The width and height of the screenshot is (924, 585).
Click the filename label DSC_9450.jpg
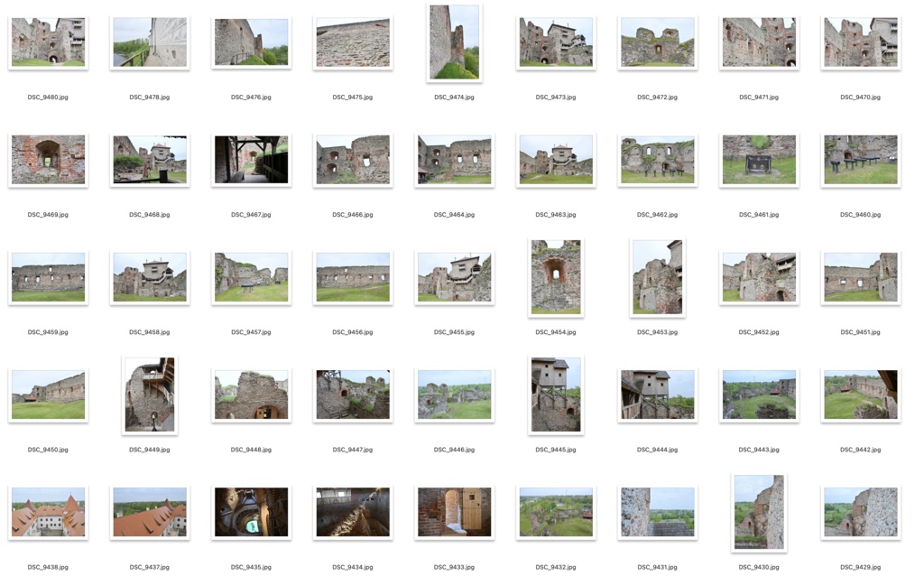pos(48,450)
